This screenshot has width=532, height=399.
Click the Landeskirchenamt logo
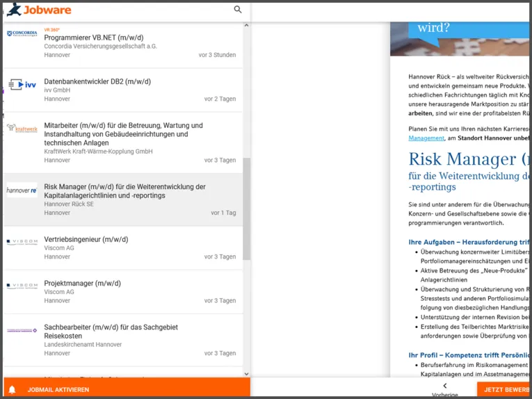pos(22,330)
